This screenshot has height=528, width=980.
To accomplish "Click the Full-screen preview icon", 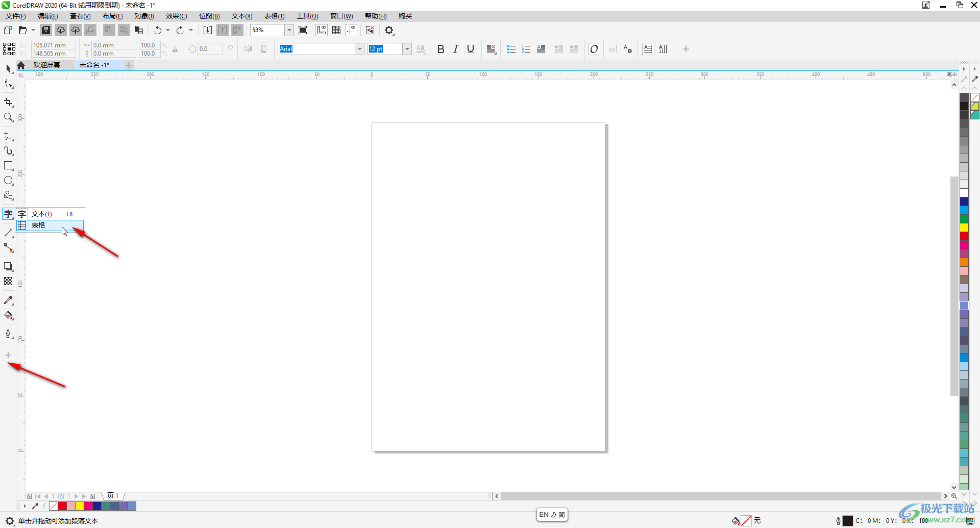I will tap(303, 30).
